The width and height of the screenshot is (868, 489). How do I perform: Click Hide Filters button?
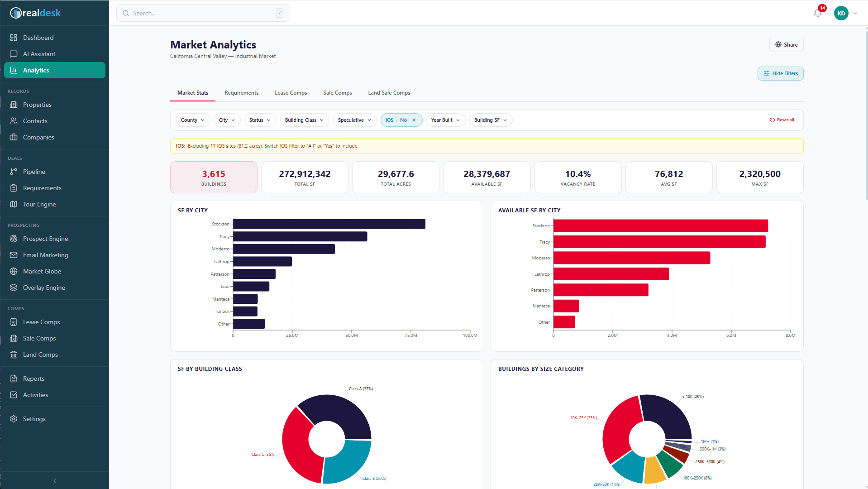click(781, 73)
